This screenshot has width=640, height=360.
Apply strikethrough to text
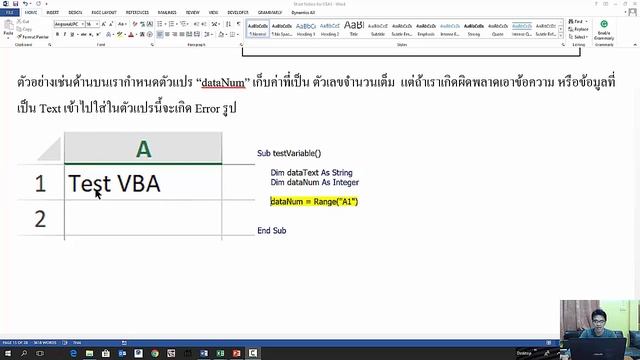(x=83, y=35)
